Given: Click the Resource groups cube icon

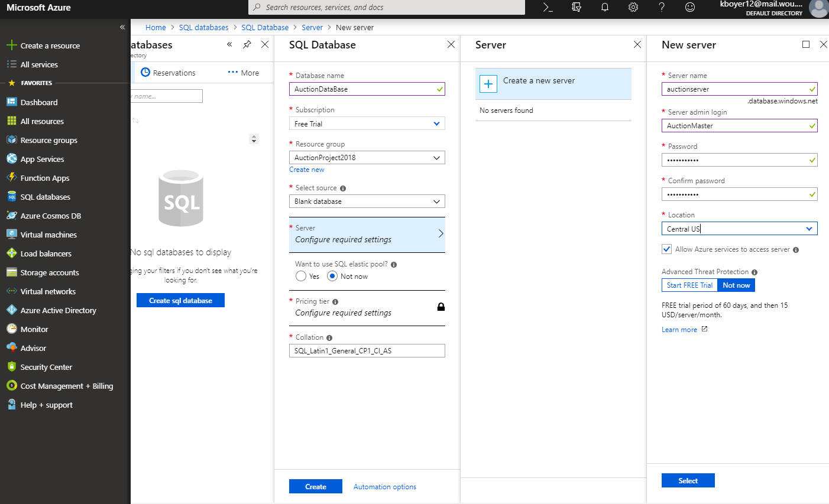Looking at the screenshot, I should 11,139.
